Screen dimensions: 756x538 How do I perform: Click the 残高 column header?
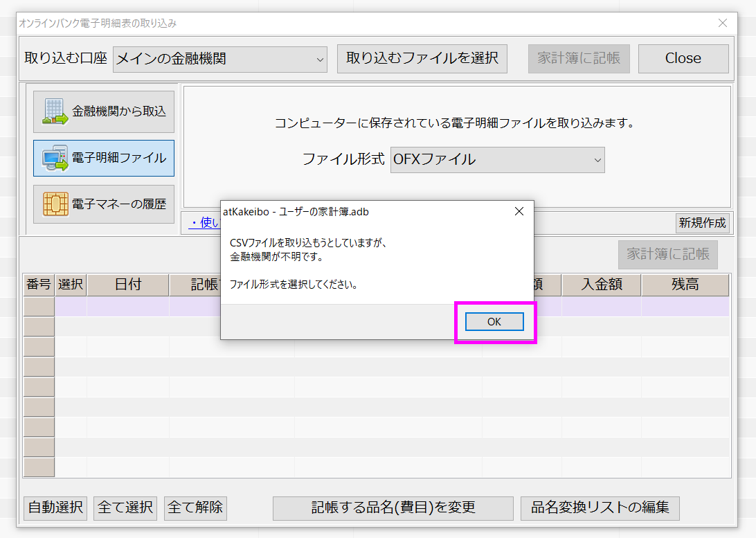tap(684, 285)
